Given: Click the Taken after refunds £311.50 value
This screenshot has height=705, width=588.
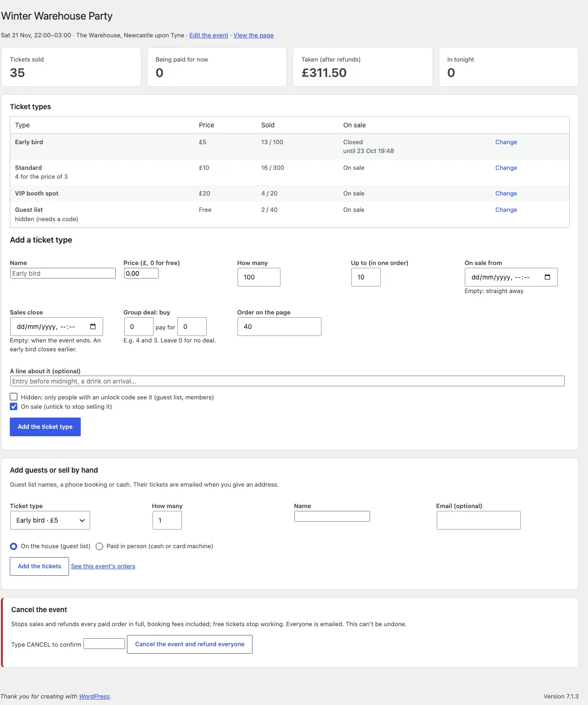Looking at the screenshot, I should click(x=324, y=73).
